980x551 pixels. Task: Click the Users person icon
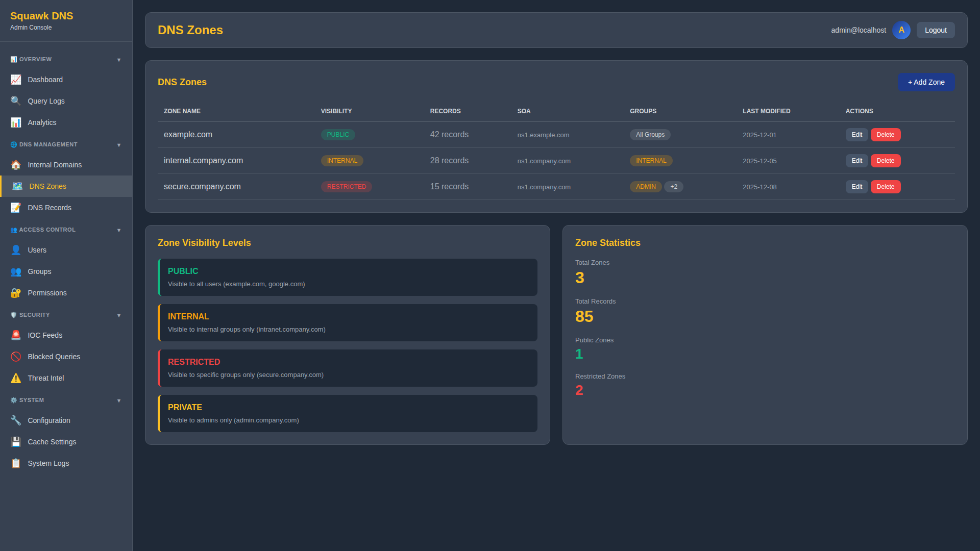pyautogui.click(x=16, y=250)
